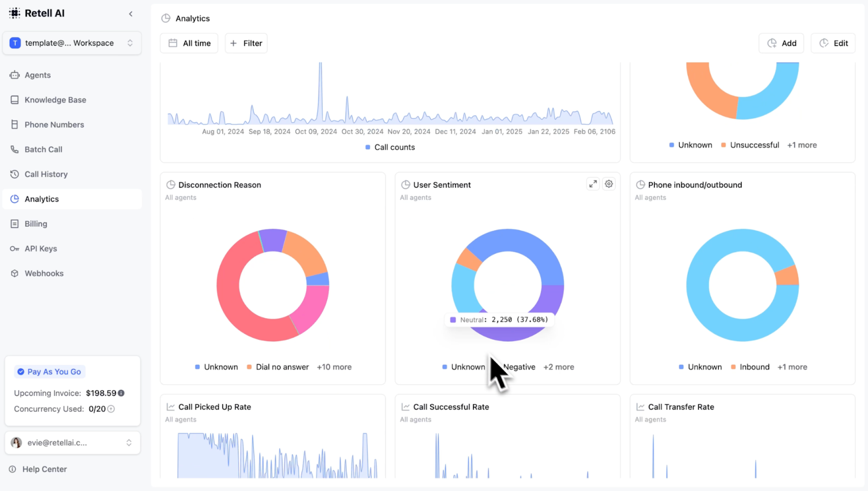Toggle Inbound legend in Phone inbound/outbound chart
This screenshot has height=491, width=868.
[750, 367]
